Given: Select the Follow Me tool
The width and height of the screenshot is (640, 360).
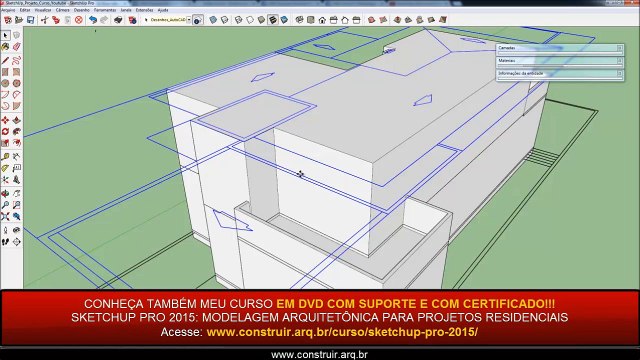Looking at the screenshot, I should pos(16,131).
